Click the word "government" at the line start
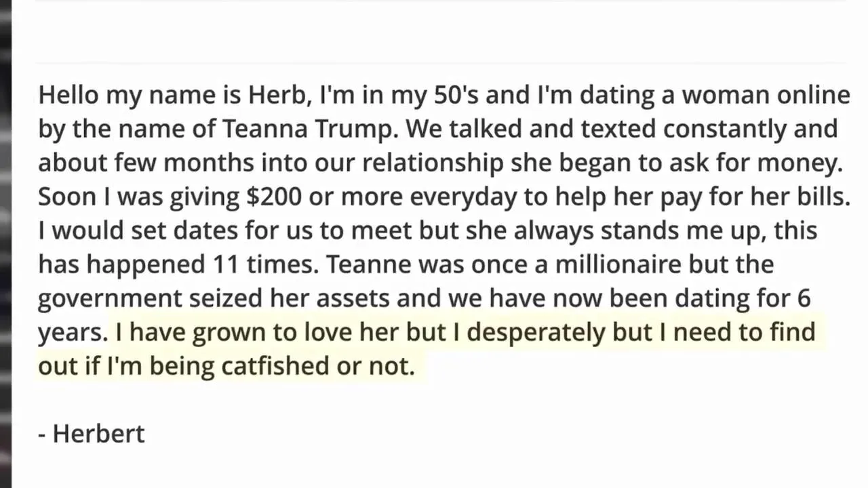 109,298
